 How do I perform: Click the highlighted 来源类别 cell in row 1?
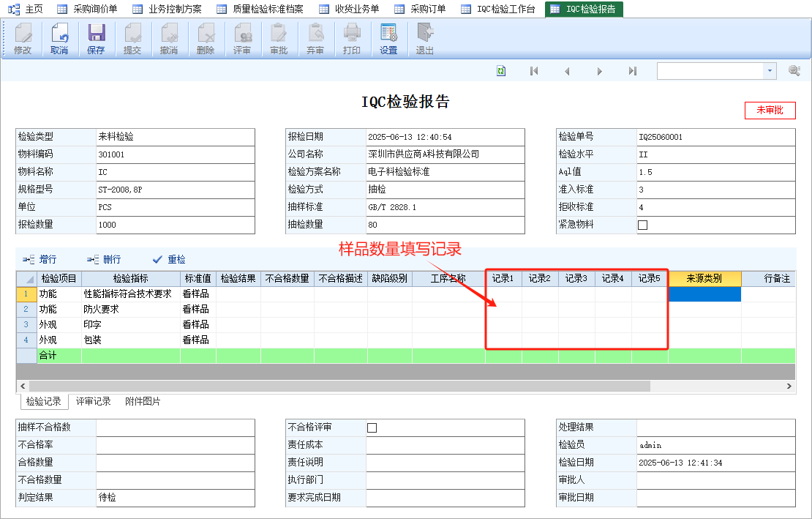(x=704, y=294)
